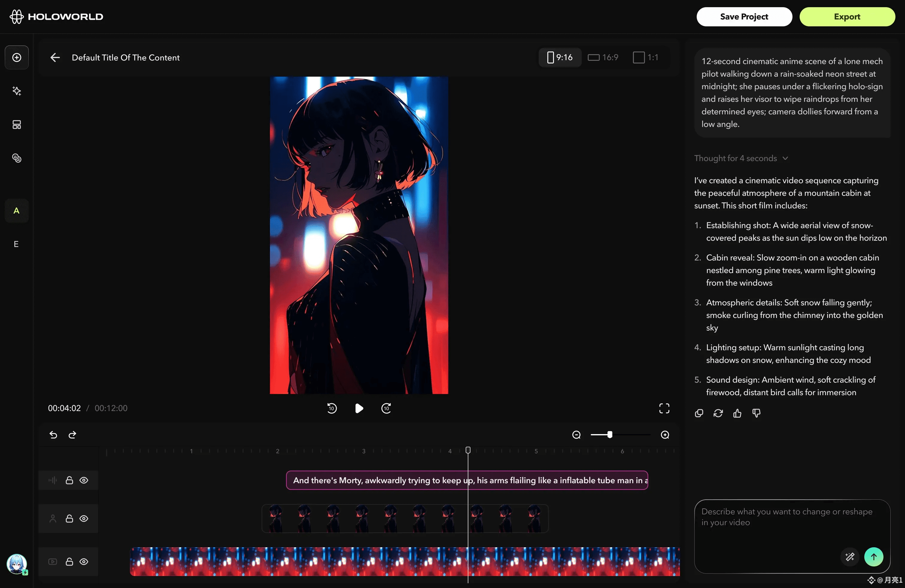The image size is (905, 588).
Task: Toggle lock on the character track
Action: (x=69, y=519)
